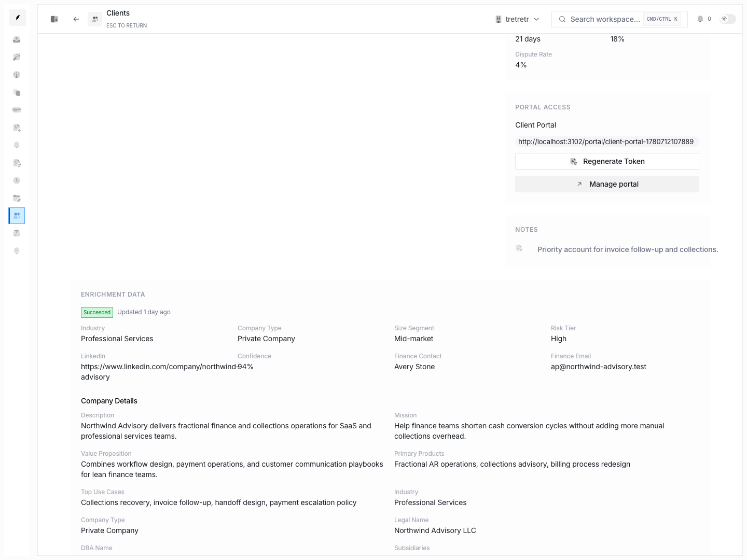747x560 pixels.
Task: Open the document download icon in sidebar
Action: (x=17, y=128)
